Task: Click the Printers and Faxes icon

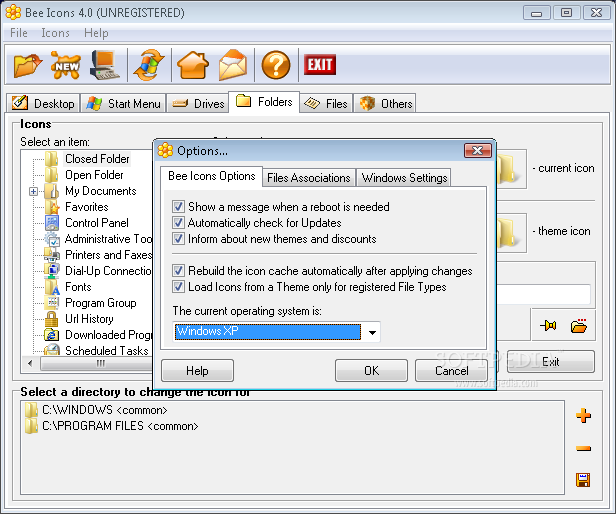Action: coord(52,255)
